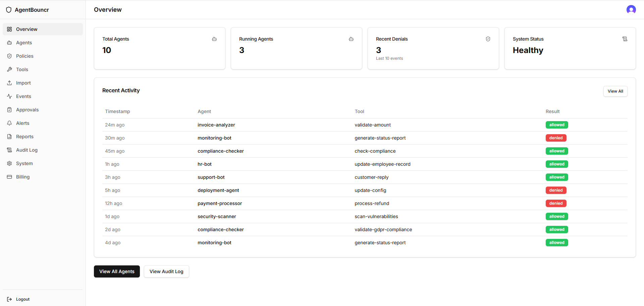Image resolution: width=644 pixels, height=306 pixels.
Task: Select the Agents bot icon in sidebar
Action: (x=9, y=43)
